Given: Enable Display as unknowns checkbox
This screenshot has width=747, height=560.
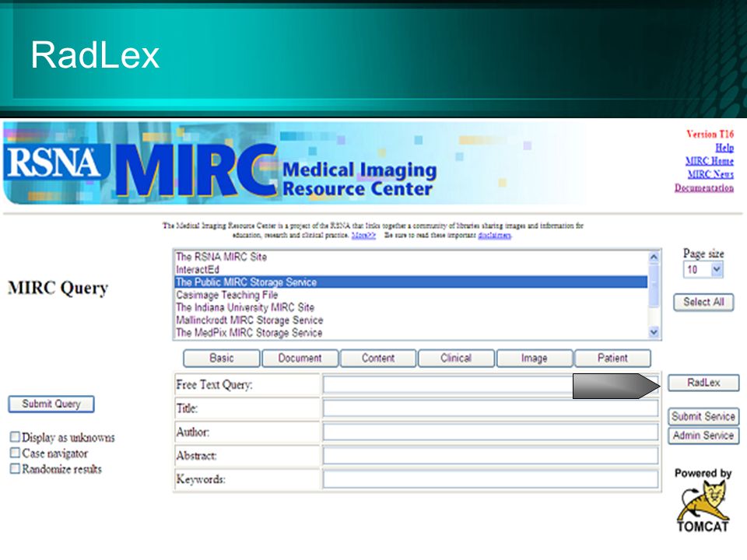Looking at the screenshot, I should [16, 436].
